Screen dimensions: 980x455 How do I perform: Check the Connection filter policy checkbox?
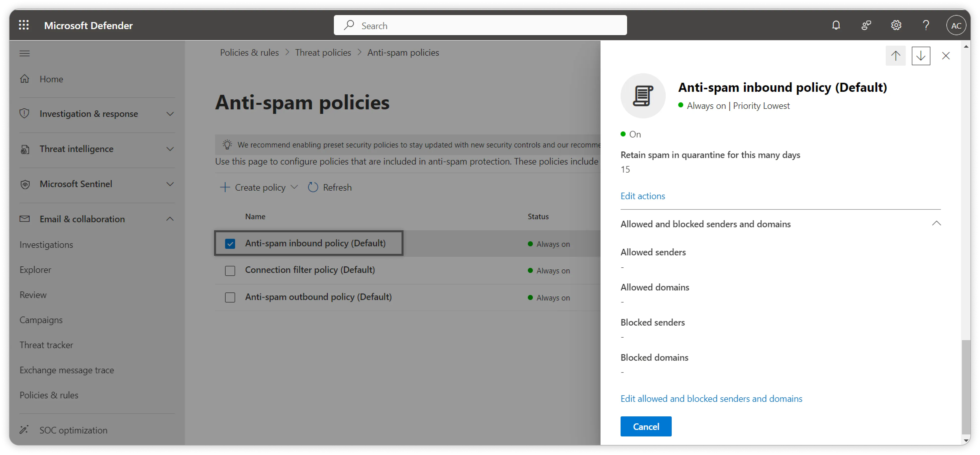tap(230, 271)
